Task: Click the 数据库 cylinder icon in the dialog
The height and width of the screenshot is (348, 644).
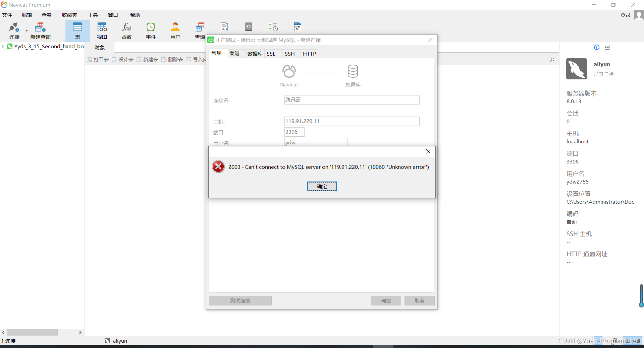Action: (x=353, y=71)
